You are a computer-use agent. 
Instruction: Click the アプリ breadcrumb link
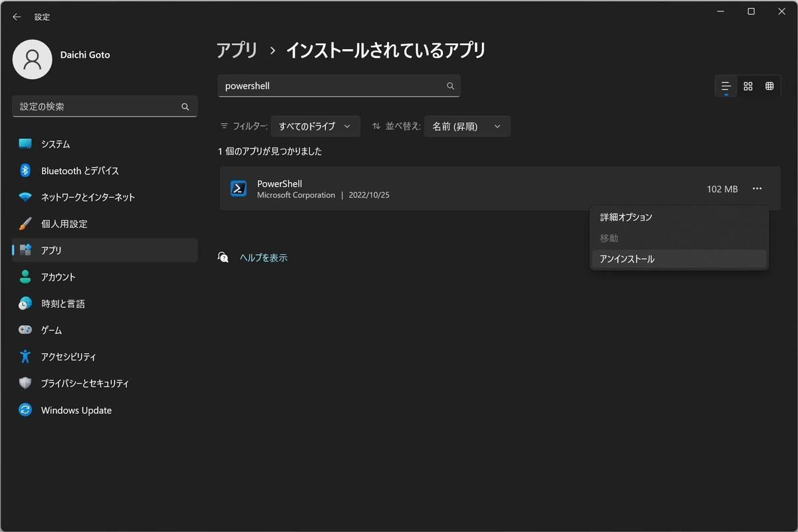click(x=237, y=50)
